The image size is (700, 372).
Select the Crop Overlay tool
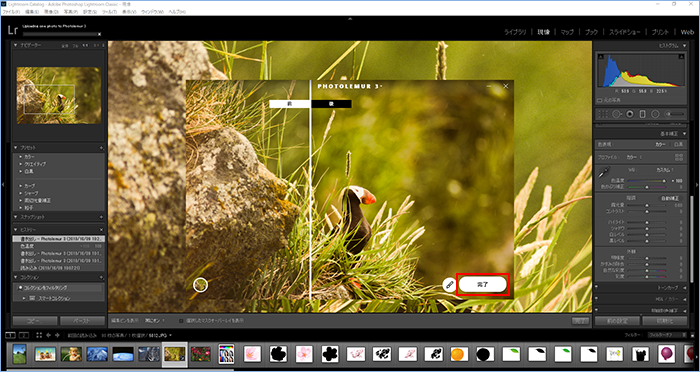tap(604, 114)
